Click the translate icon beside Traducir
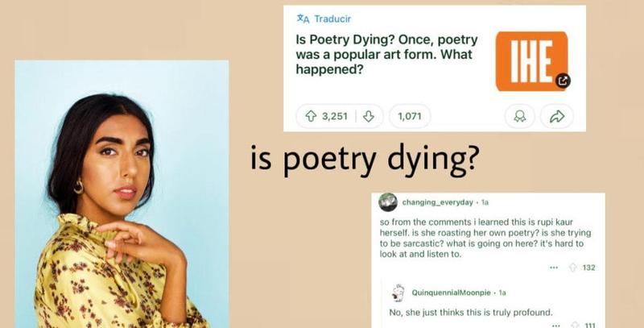 (303, 17)
